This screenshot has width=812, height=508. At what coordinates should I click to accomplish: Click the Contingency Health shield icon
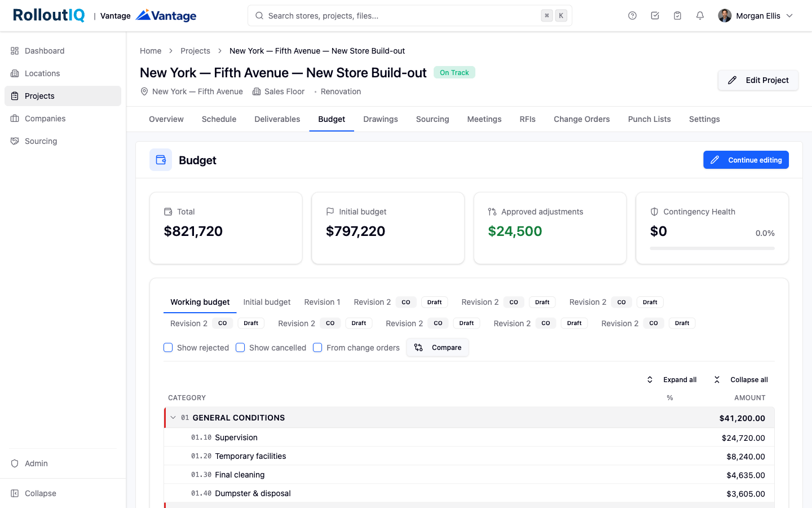click(x=654, y=212)
